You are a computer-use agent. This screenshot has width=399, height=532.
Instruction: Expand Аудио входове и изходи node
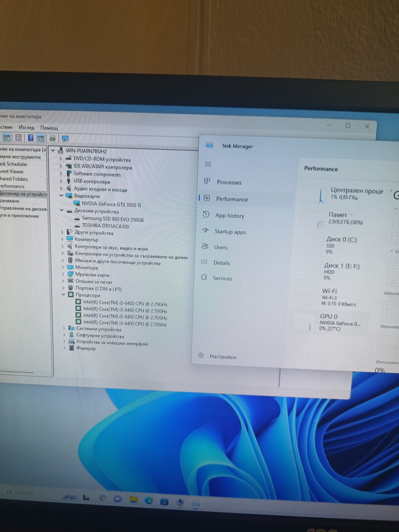pos(61,188)
